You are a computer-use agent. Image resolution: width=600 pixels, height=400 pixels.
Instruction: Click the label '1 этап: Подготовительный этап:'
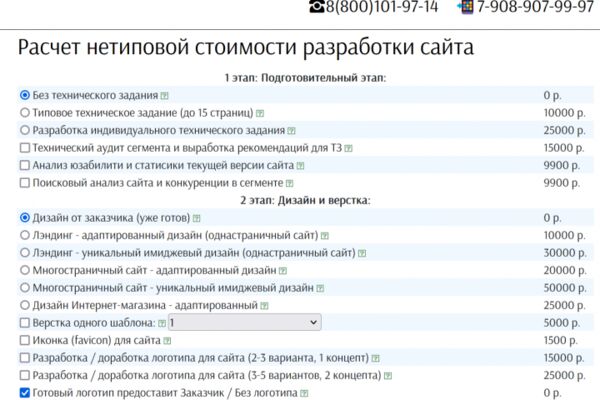305,78
